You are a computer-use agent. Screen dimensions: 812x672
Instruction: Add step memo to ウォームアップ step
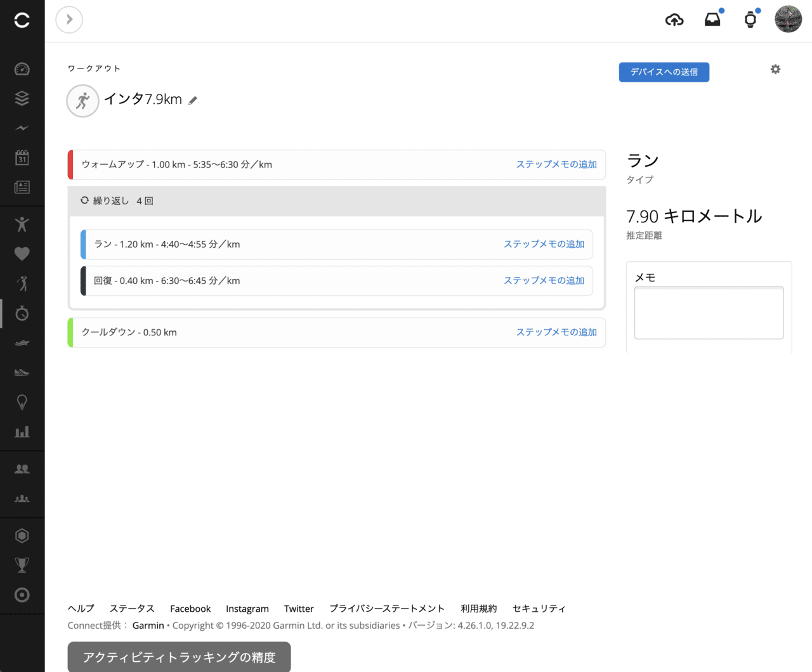point(556,164)
